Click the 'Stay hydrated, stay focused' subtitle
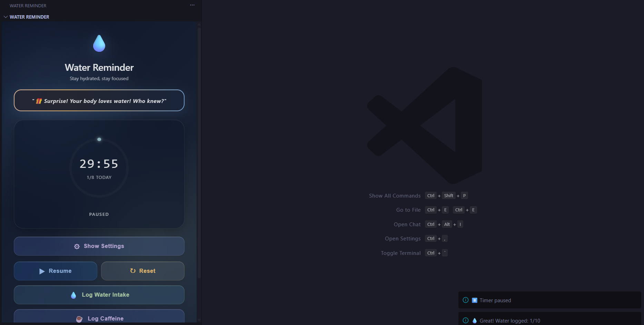The image size is (644, 325). point(99,78)
